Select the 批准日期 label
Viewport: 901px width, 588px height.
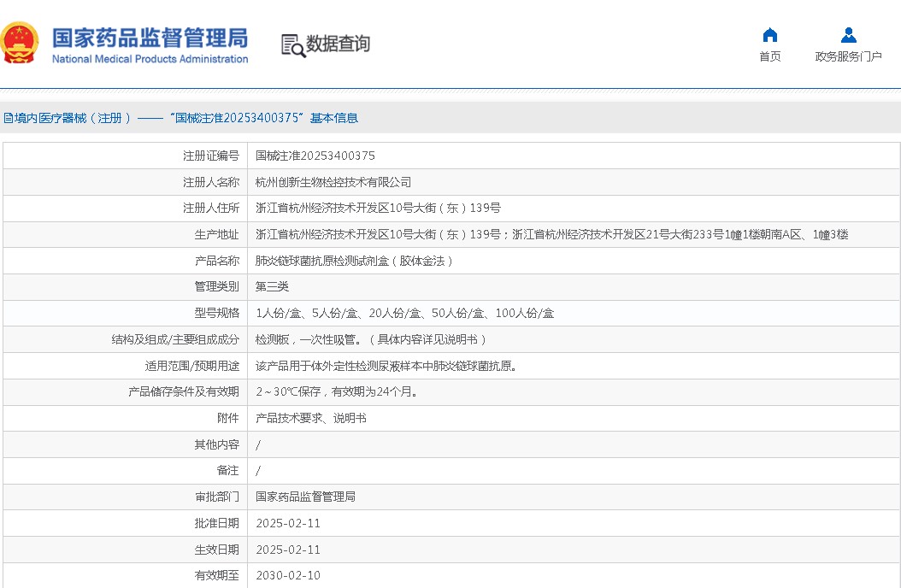pyautogui.click(x=216, y=523)
